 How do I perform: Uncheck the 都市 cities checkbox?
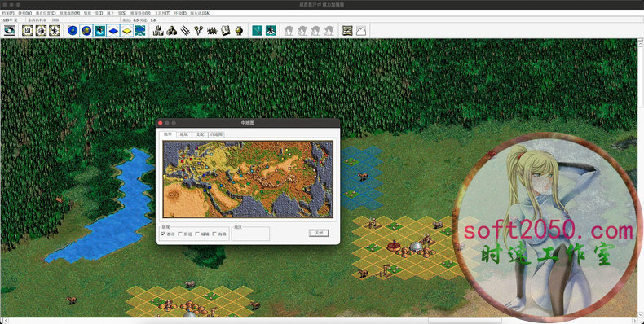coord(163,234)
